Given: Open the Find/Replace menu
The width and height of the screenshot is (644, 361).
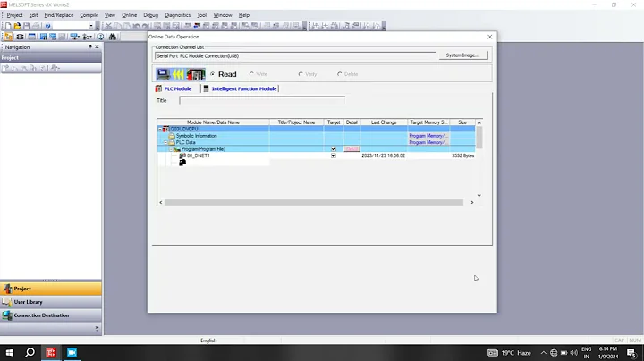Looking at the screenshot, I should 59,15.
